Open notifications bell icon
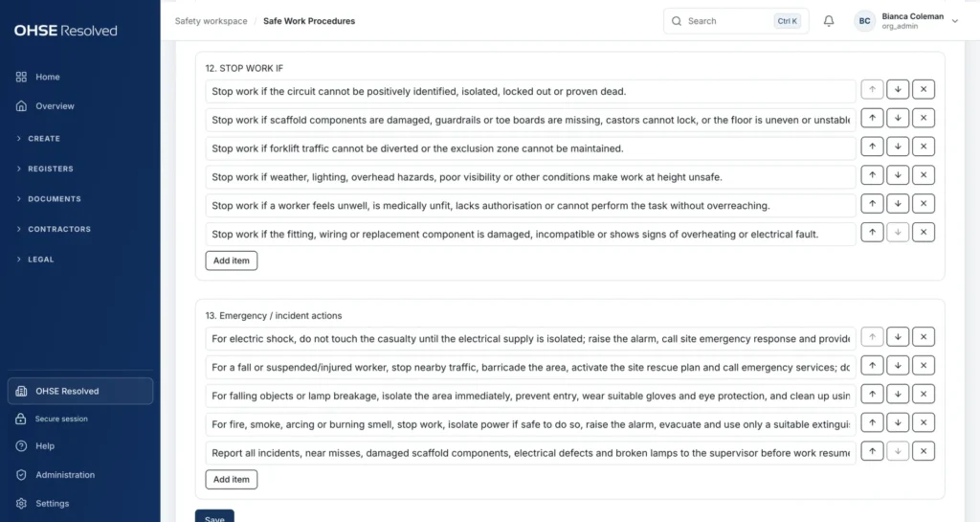Viewport: 980px width, 522px height. [828, 21]
